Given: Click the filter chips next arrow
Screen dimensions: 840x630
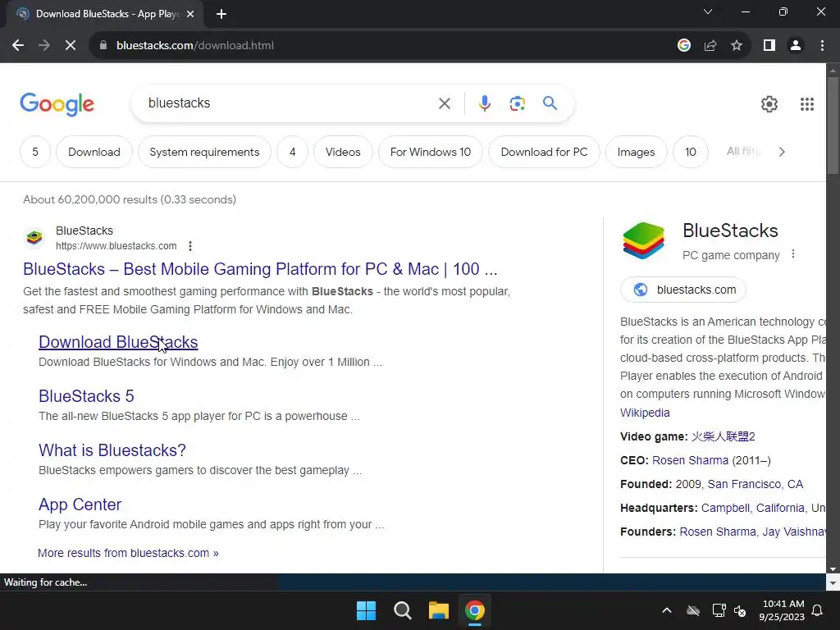Looking at the screenshot, I should click(x=782, y=152).
